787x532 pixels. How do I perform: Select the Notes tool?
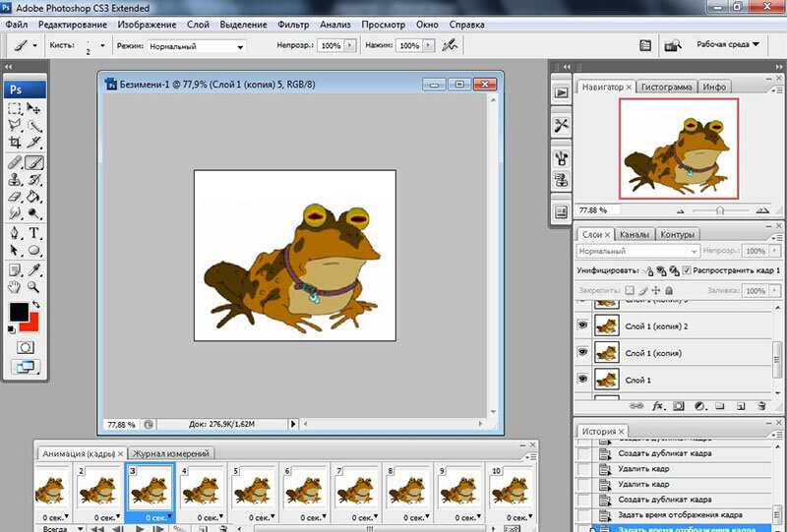point(15,270)
